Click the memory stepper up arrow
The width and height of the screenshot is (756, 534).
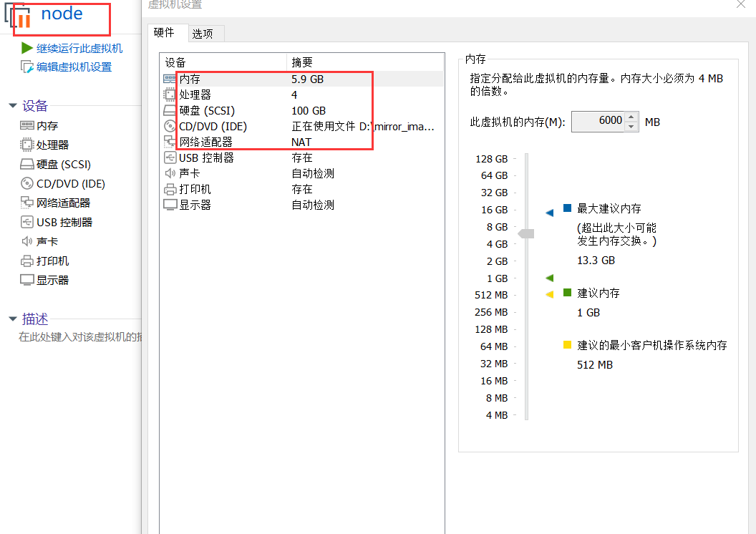tap(629, 117)
